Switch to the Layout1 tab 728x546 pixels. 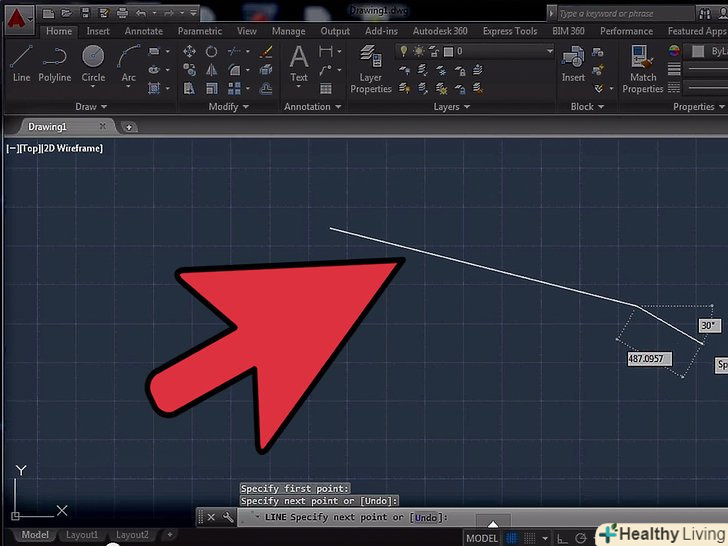82,535
